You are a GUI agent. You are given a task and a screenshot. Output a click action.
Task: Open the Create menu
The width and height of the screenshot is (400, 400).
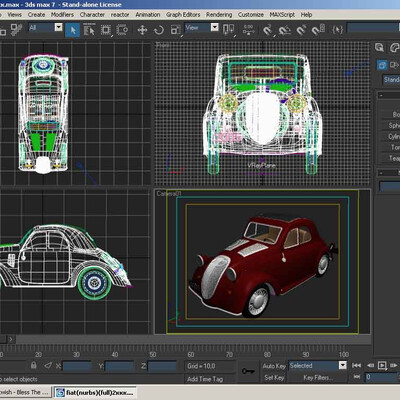pyautogui.click(x=36, y=15)
